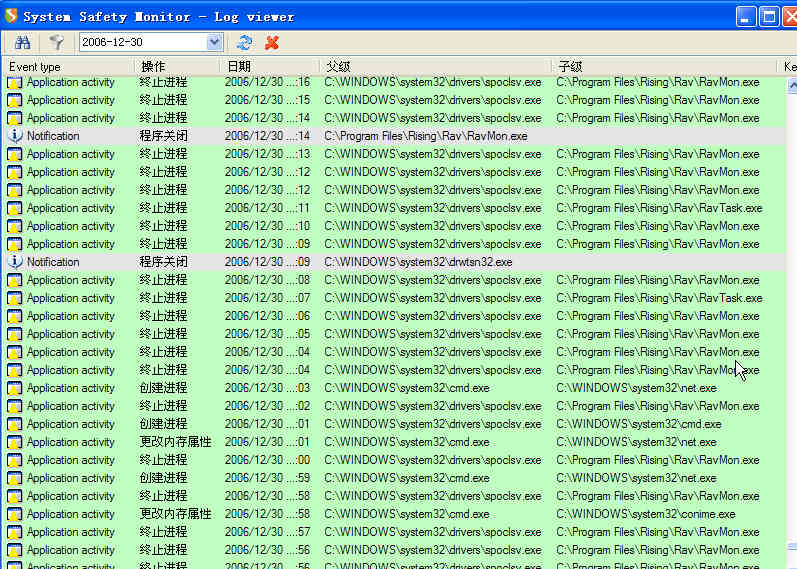This screenshot has width=797, height=569.
Task: Click 创建进程 in the :03 row
Action: point(164,388)
